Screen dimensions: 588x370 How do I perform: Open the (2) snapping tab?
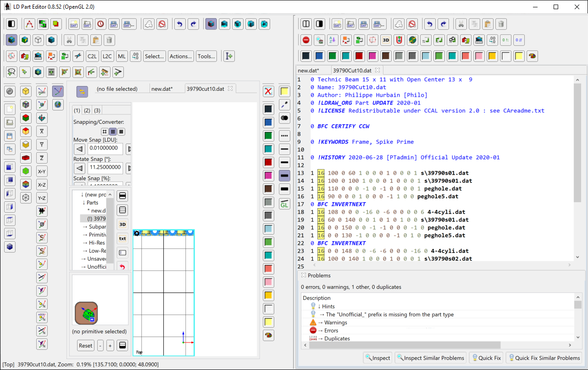[x=87, y=110]
